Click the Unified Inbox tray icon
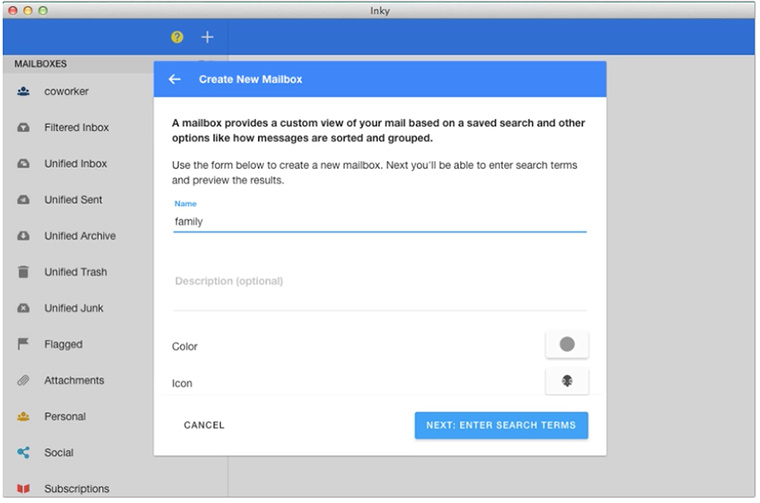 23,163
